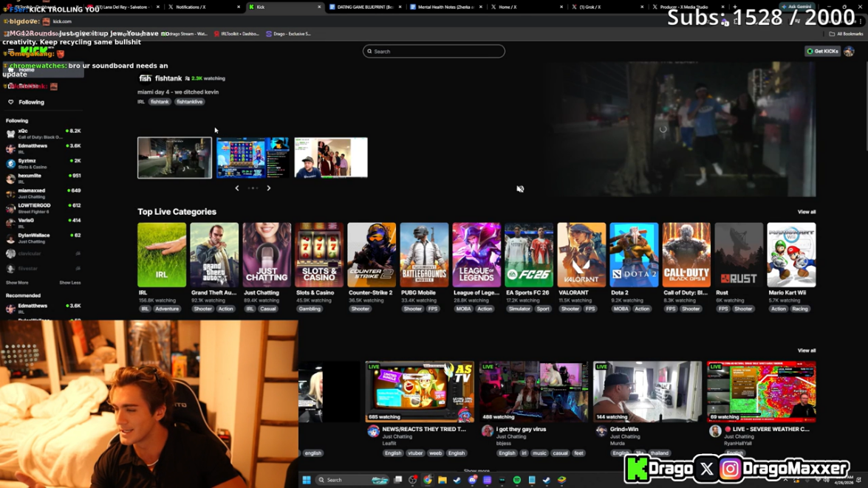The image size is (868, 488).
Task: Open Following page in sidebar
Action: point(31,102)
